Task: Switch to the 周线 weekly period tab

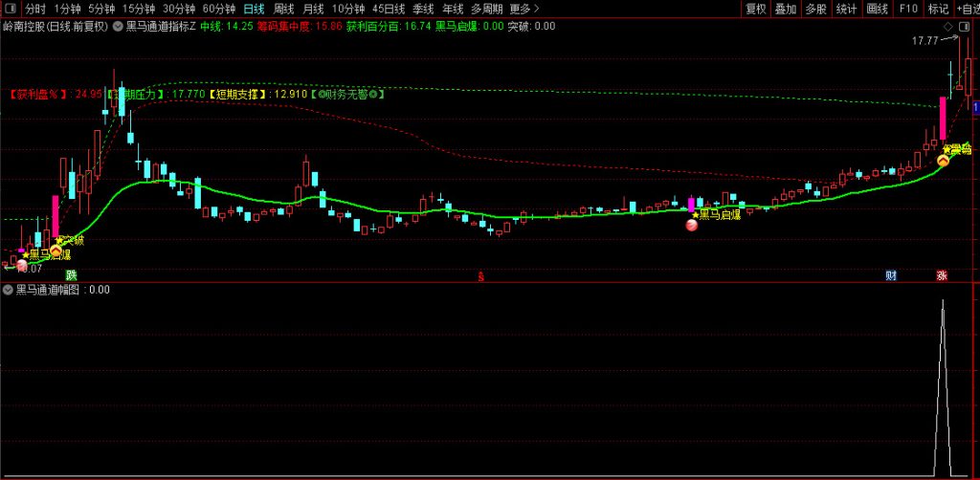Action: [x=284, y=9]
